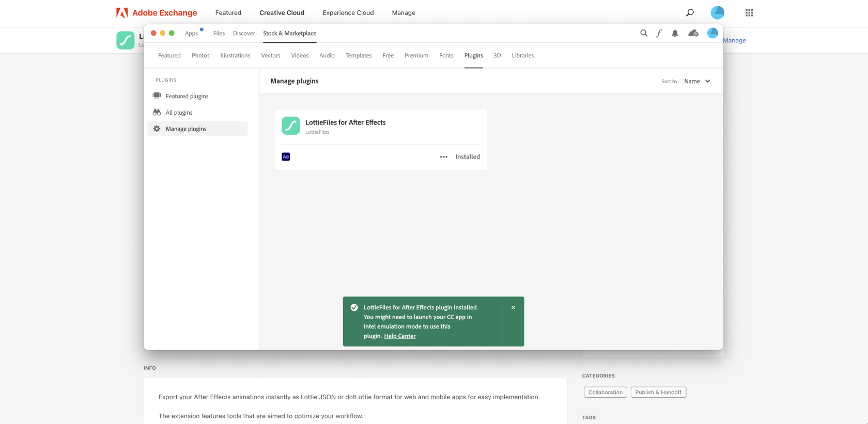Open the notifications bell

coord(675,33)
